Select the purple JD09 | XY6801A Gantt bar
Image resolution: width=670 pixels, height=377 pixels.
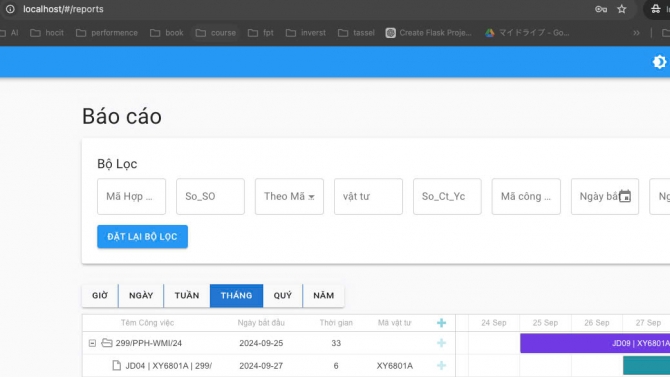(x=595, y=343)
